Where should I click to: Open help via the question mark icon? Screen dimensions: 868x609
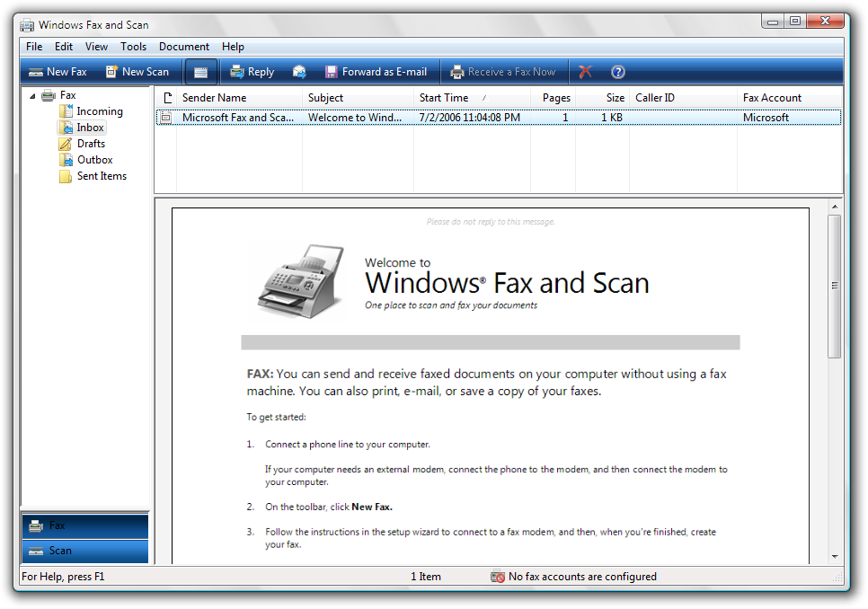[618, 72]
